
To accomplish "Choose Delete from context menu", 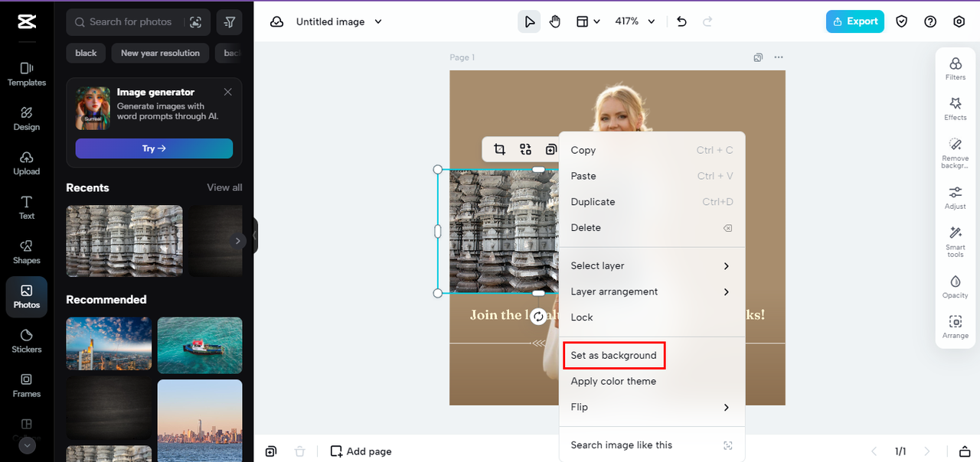I will pos(652,228).
